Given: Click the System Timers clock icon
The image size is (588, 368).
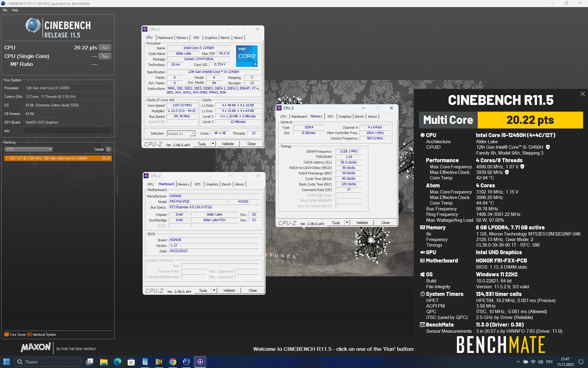Looking at the screenshot, I should coord(422,294).
